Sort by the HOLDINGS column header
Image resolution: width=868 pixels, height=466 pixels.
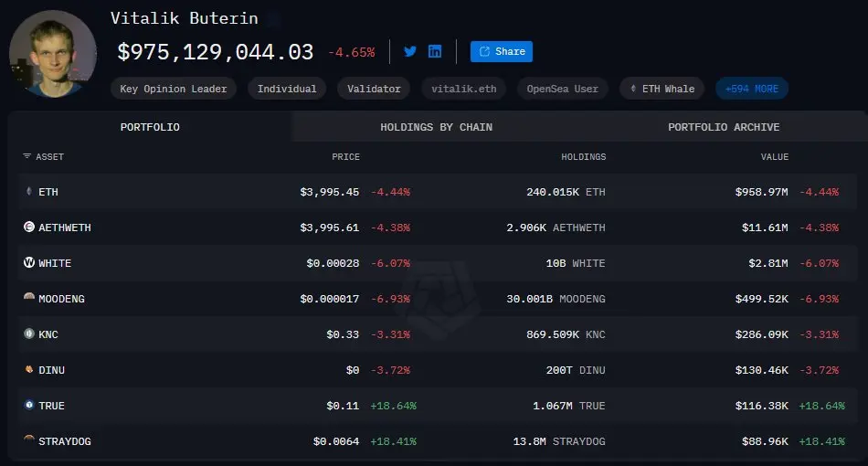584,156
